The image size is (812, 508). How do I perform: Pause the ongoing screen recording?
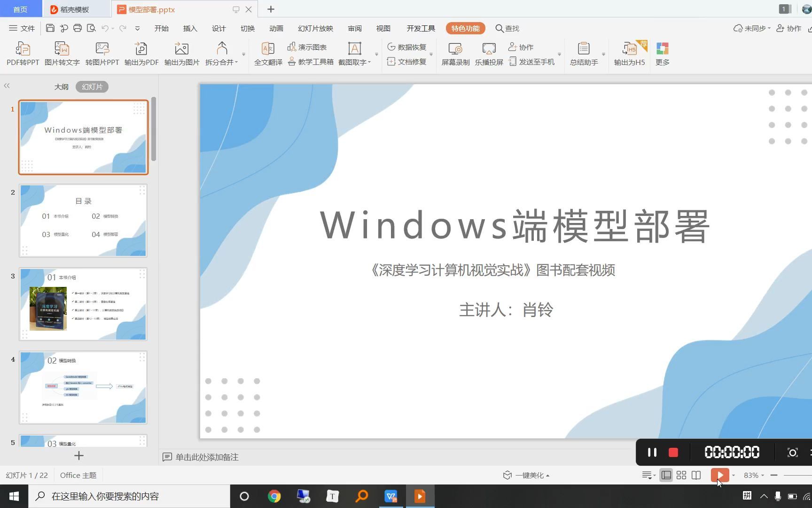click(652, 452)
